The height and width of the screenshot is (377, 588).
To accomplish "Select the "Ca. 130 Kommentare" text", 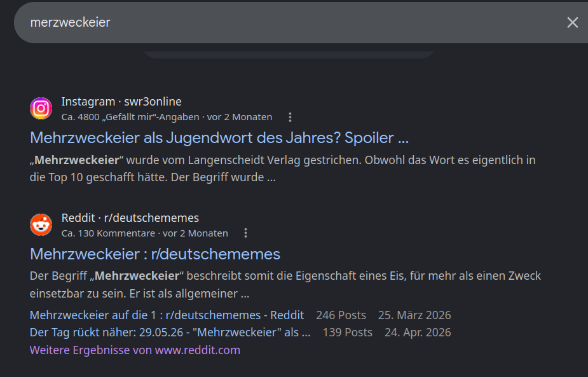I will pyautogui.click(x=108, y=233).
